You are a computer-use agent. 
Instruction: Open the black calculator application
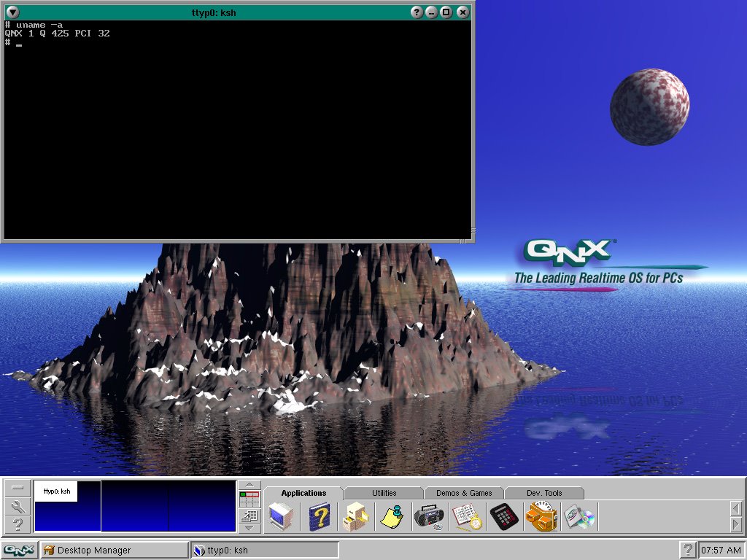[503, 517]
